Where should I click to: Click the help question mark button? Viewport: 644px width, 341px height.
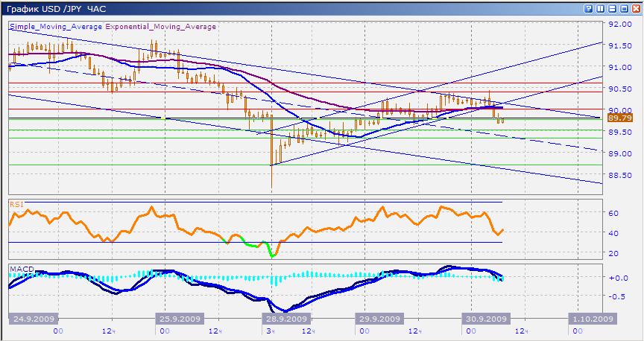pyautogui.click(x=590, y=8)
